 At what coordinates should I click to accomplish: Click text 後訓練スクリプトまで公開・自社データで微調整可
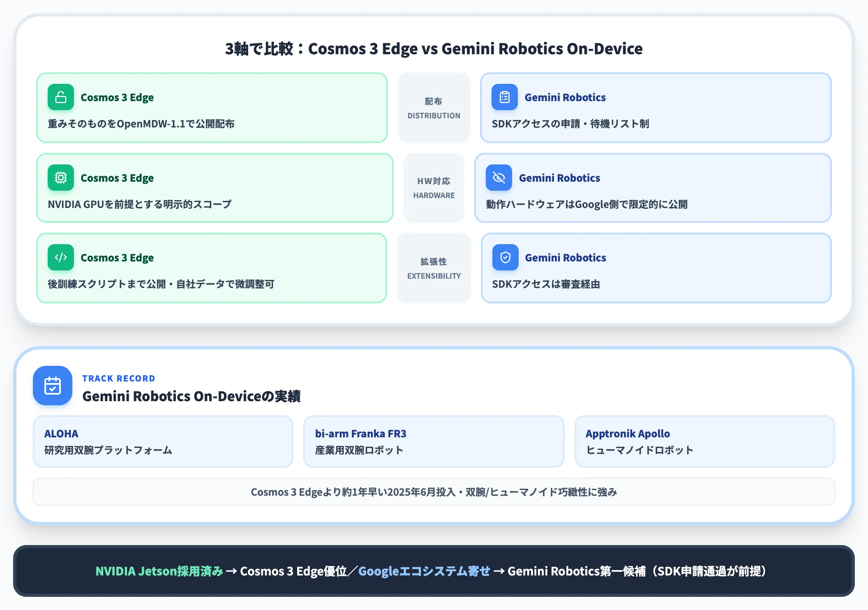(161, 284)
